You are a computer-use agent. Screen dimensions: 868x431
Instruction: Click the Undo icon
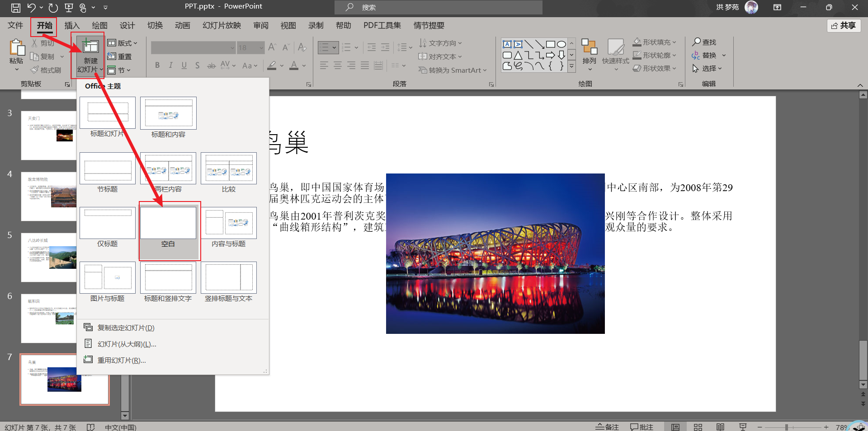pyautogui.click(x=31, y=7)
